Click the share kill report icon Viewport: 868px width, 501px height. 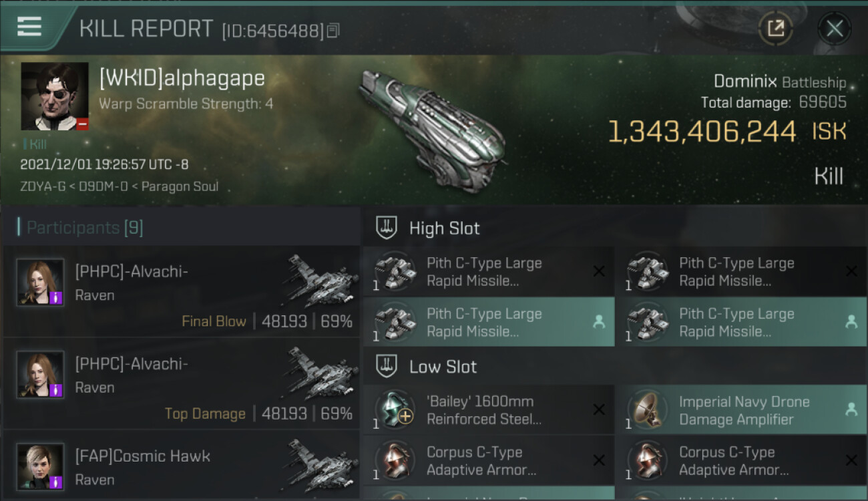click(775, 29)
